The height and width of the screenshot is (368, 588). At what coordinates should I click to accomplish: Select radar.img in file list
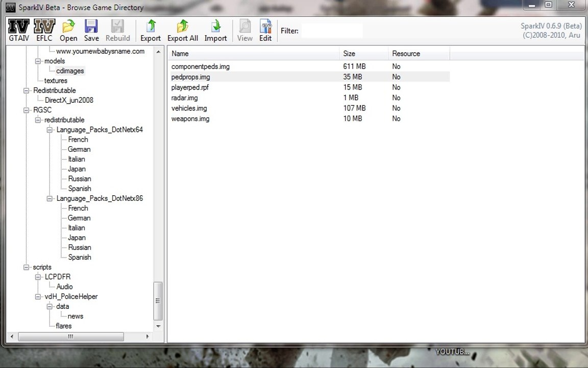tap(184, 98)
